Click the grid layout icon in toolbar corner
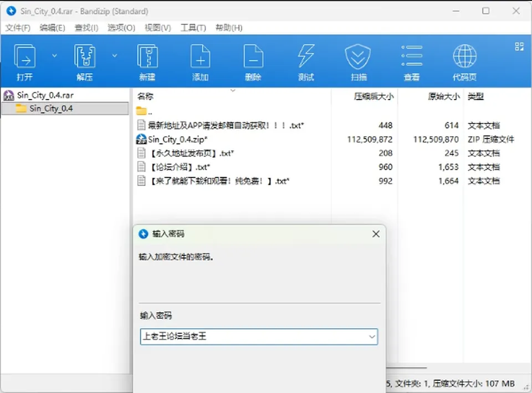The width and height of the screenshot is (532, 393). point(519,46)
